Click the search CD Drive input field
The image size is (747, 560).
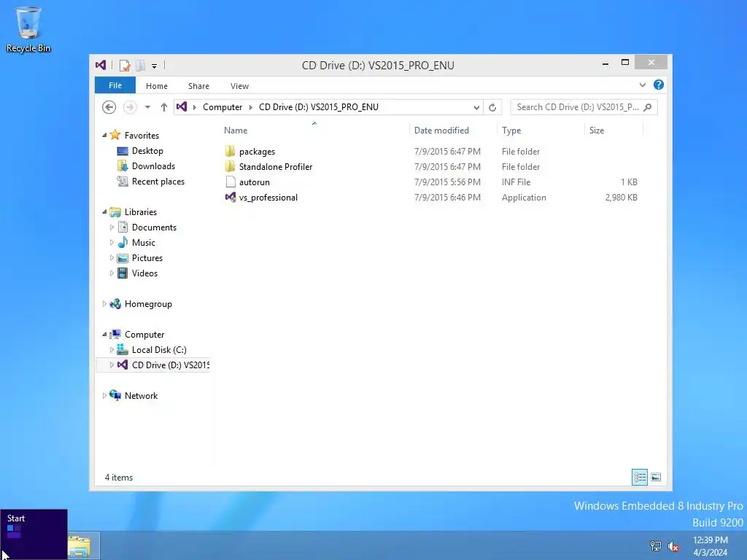(577, 107)
